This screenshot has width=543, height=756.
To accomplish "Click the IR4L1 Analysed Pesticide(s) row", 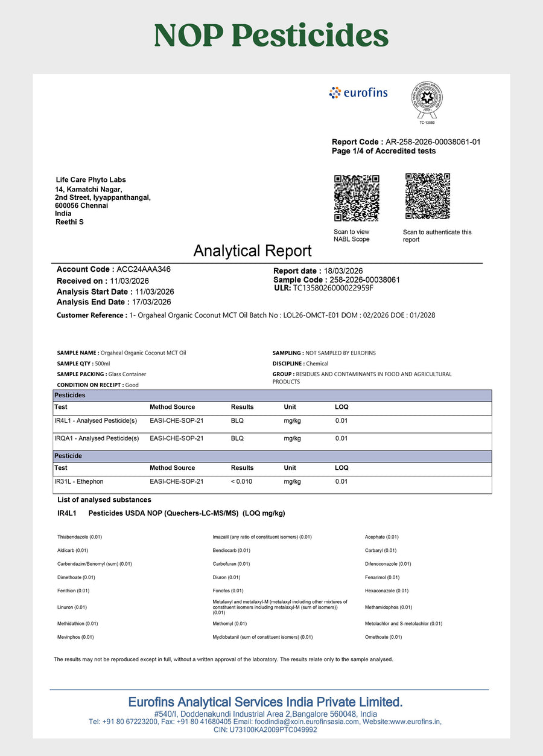I will [272, 421].
